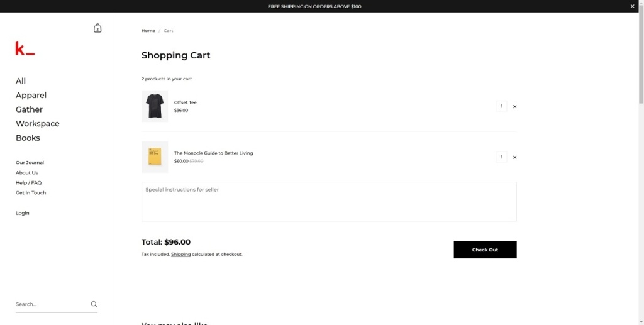Click the red k_ store logo
644x325 pixels.
click(x=25, y=48)
